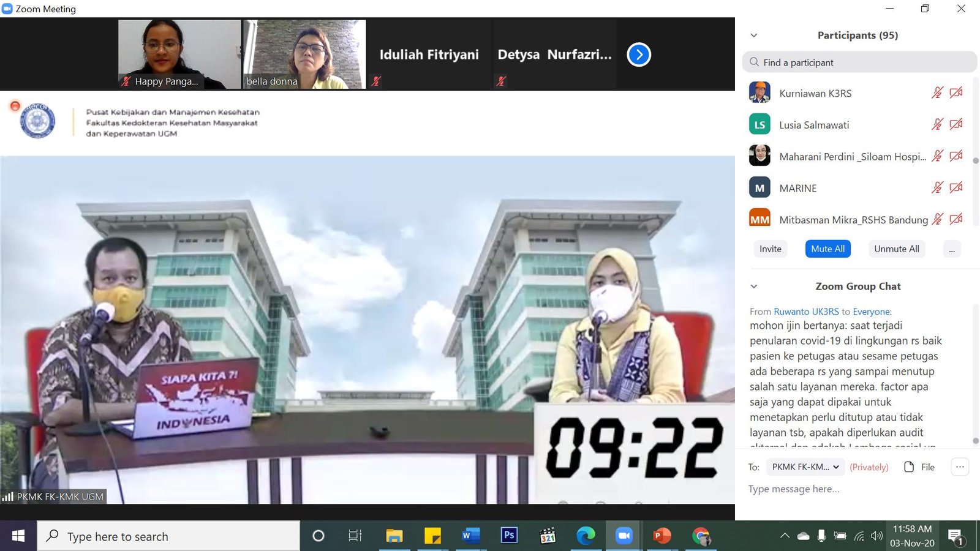The height and width of the screenshot is (551, 980).
Task: Click the File attachment icon in chat
Action: pyautogui.click(x=910, y=467)
